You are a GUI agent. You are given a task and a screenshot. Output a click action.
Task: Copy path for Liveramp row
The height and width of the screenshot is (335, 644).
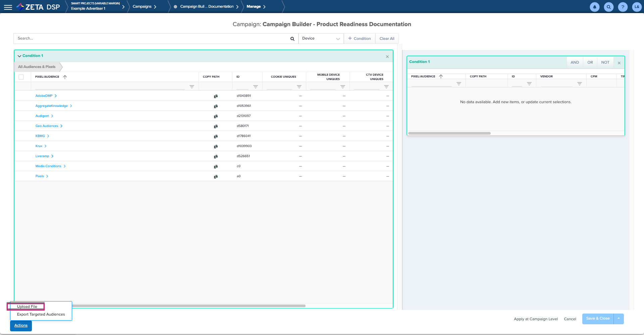pyautogui.click(x=216, y=156)
